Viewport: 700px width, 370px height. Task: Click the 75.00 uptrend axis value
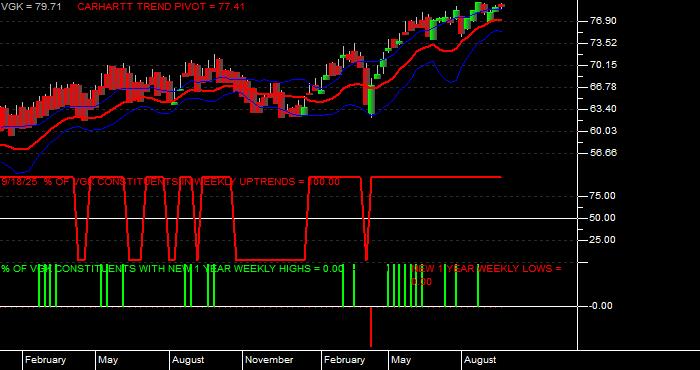click(x=603, y=196)
